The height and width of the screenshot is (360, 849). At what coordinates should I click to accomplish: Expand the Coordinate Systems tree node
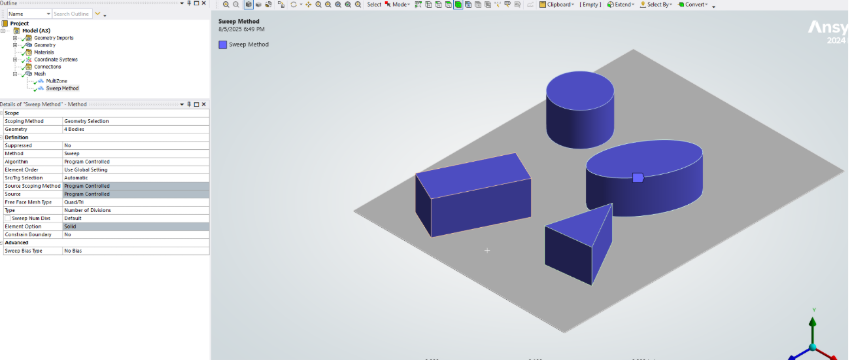pos(15,60)
